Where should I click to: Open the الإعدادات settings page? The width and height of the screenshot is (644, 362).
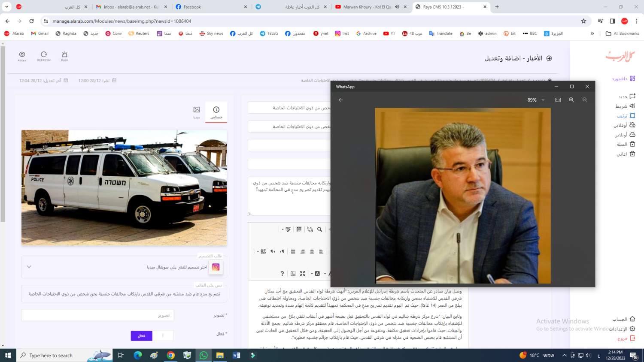pyautogui.click(x=622, y=329)
